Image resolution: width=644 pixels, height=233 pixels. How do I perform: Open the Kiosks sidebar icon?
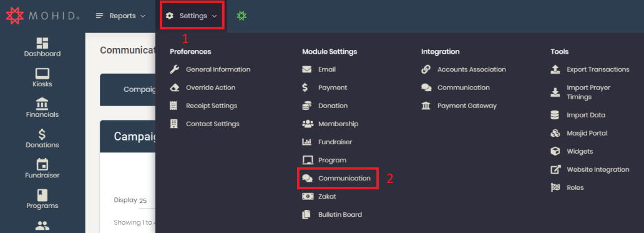click(42, 77)
